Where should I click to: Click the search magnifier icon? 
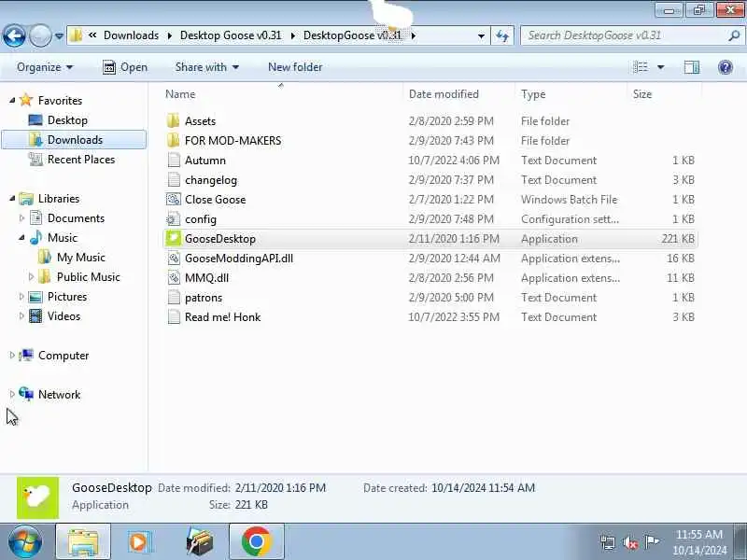click(734, 35)
